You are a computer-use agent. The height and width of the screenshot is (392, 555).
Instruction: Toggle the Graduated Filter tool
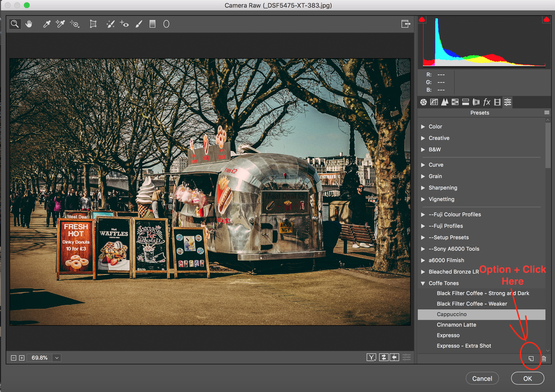(153, 24)
